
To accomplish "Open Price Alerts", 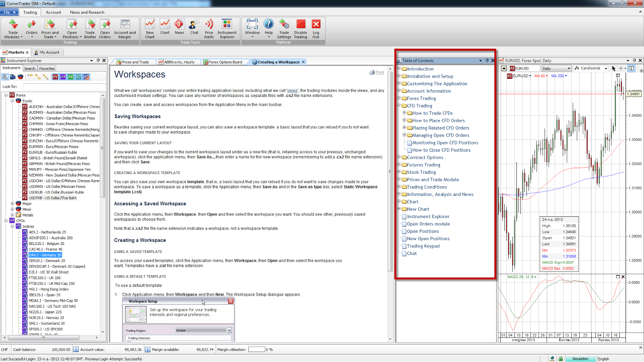I will (209, 29).
